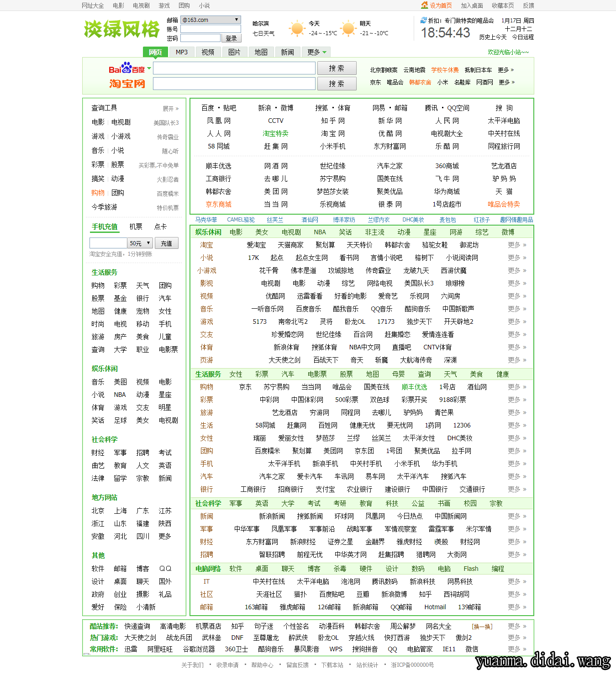This screenshot has width=616, height=675.
Task: Expand 更多 in the 酷站推荐 row
Action: click(x=517, y=626)
